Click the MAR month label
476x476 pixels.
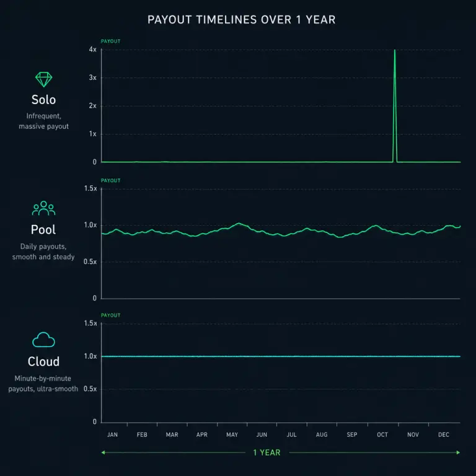pos(172,434)
